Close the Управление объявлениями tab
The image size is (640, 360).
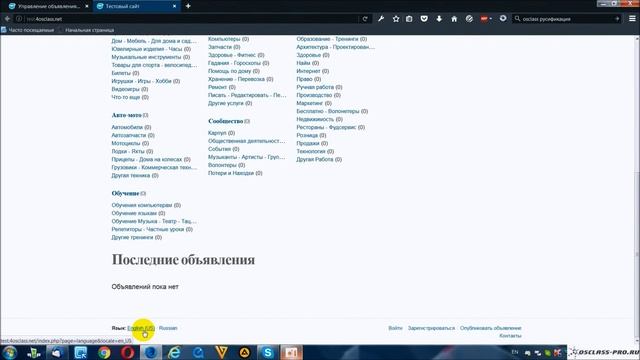(87, 6)
